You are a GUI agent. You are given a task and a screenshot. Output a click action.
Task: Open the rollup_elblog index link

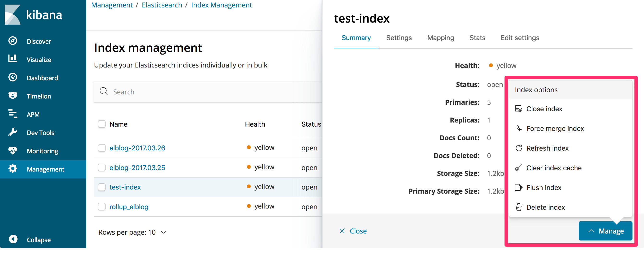point(129,207)
